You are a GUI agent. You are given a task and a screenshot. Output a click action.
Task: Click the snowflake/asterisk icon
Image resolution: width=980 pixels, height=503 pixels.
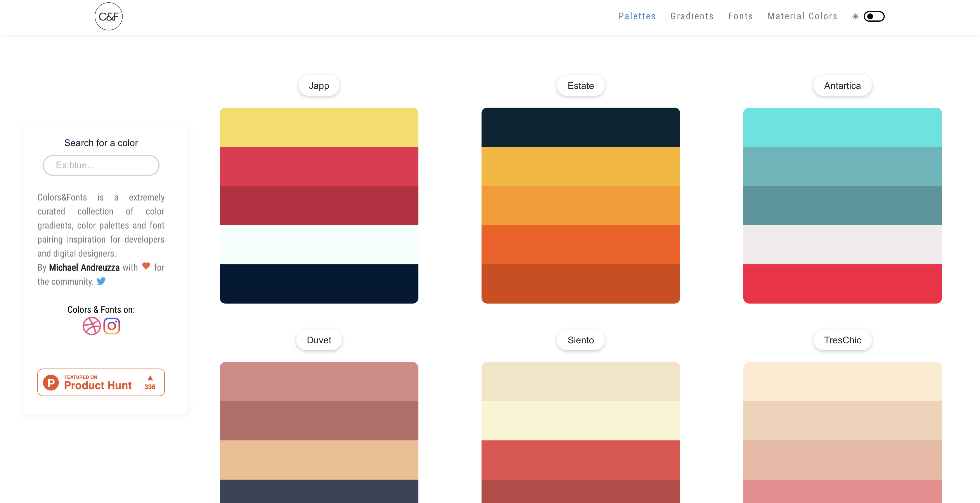(x=855, y=16)
